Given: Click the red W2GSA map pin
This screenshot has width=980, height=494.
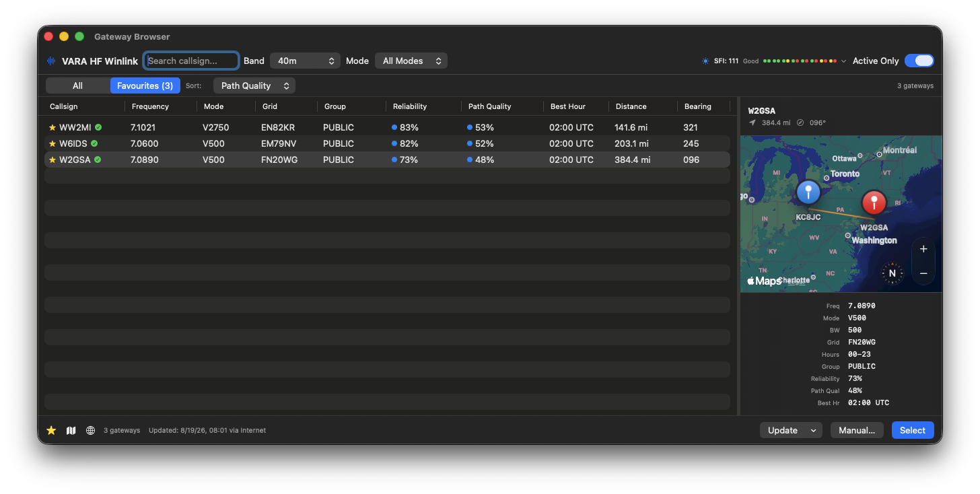Looking at the screenshot, I should 874,203.
